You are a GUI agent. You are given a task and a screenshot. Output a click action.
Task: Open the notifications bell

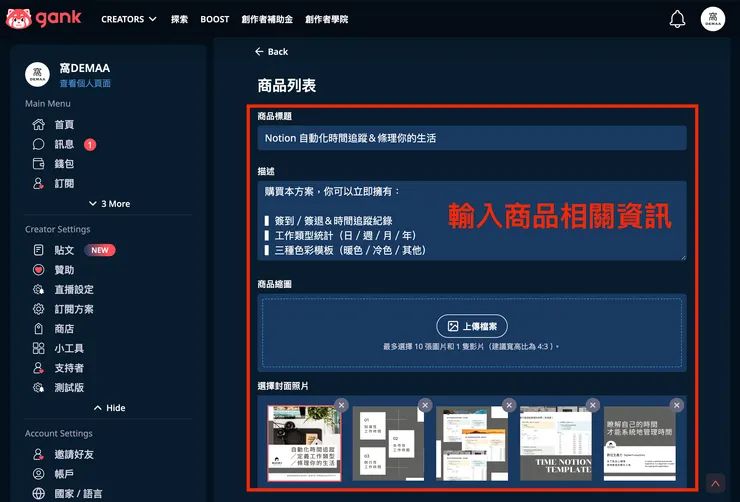(x=677, y=19)
